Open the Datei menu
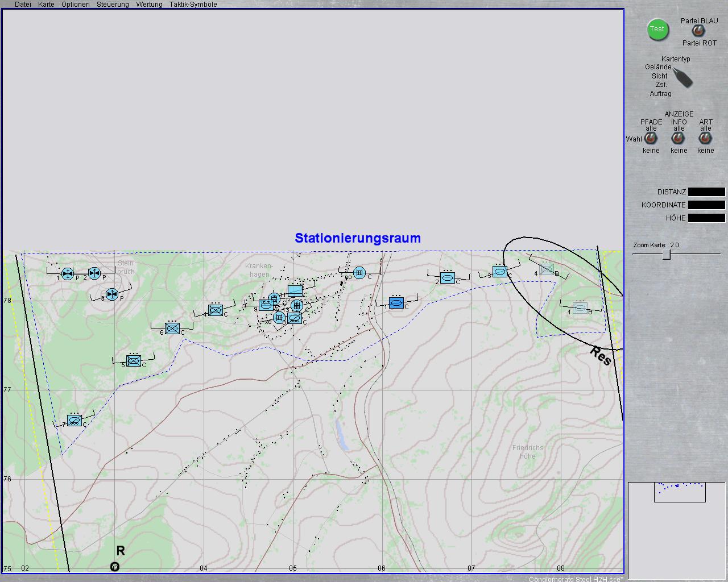Image resolution: width=728 pixels, height=582 pixels. coord(23,5)
